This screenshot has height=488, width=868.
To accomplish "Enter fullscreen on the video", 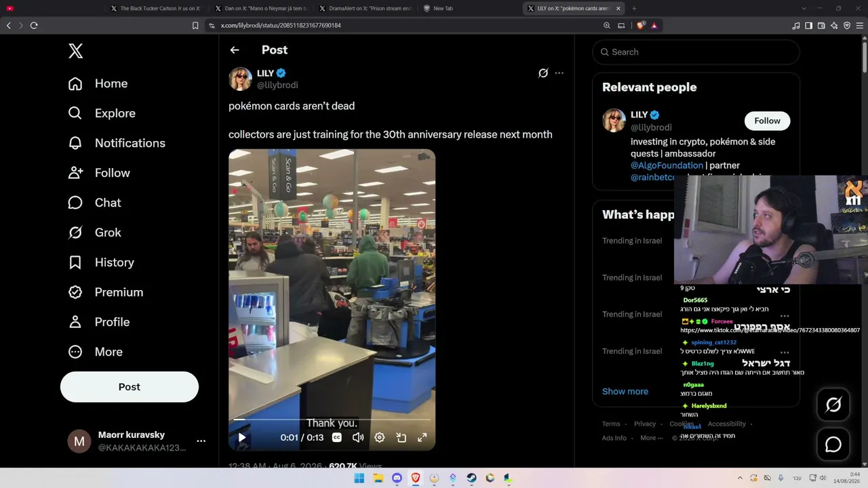I will (422, 438).
